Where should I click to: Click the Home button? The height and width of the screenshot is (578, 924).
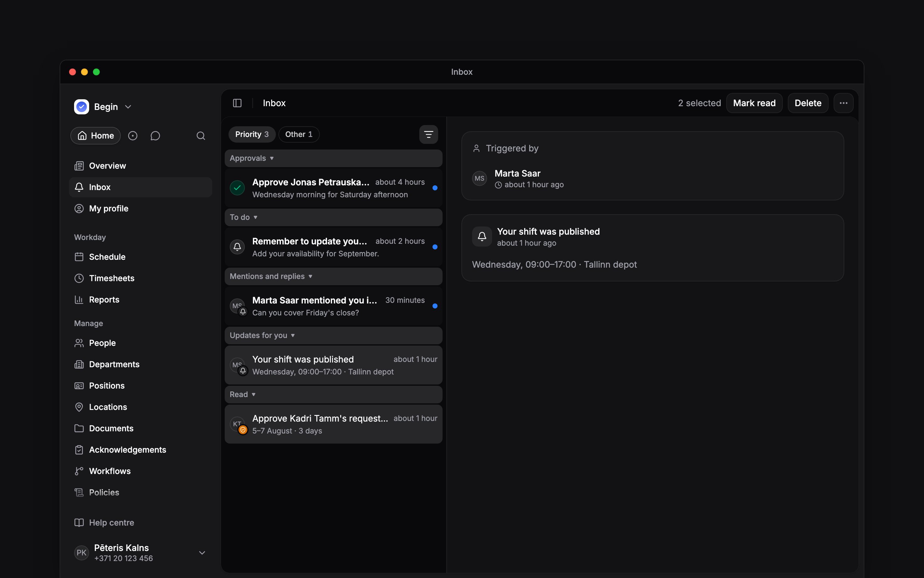pyautogui.click(x=96, y=136)
